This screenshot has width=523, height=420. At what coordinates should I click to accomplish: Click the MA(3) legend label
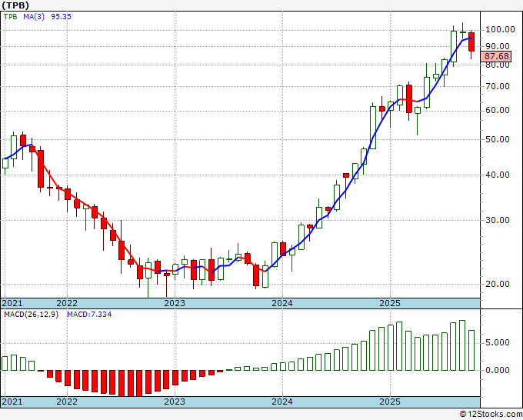tap(34, 17)
